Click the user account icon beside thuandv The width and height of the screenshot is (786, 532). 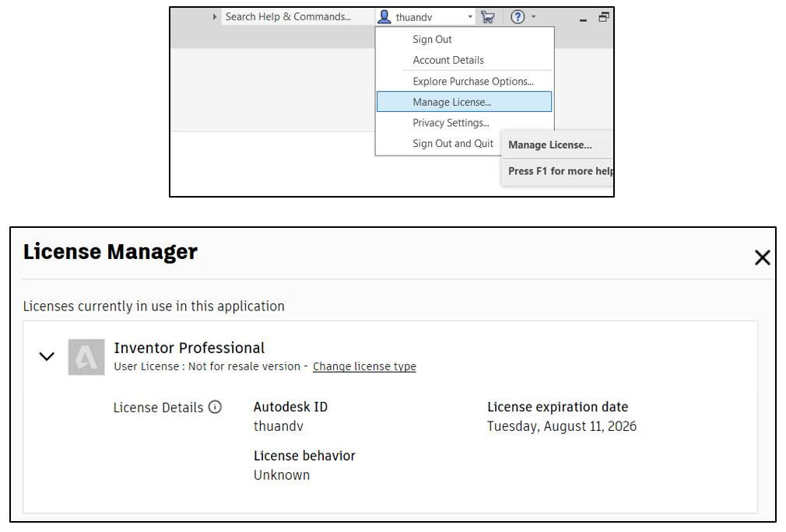point(384,16)
